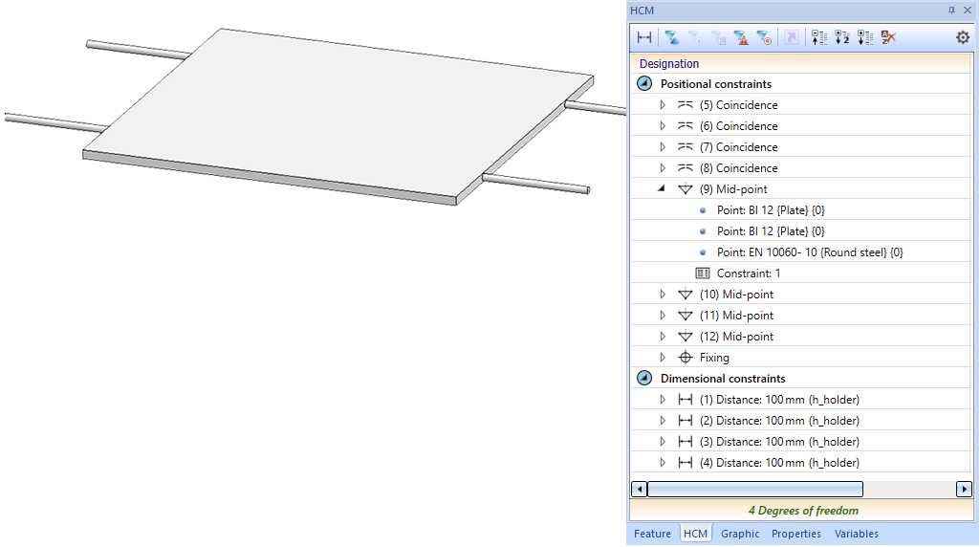The width and height of the screenshot is (980, 547).
Task: Expand the Fixing constraint
Action: (663, 357)
